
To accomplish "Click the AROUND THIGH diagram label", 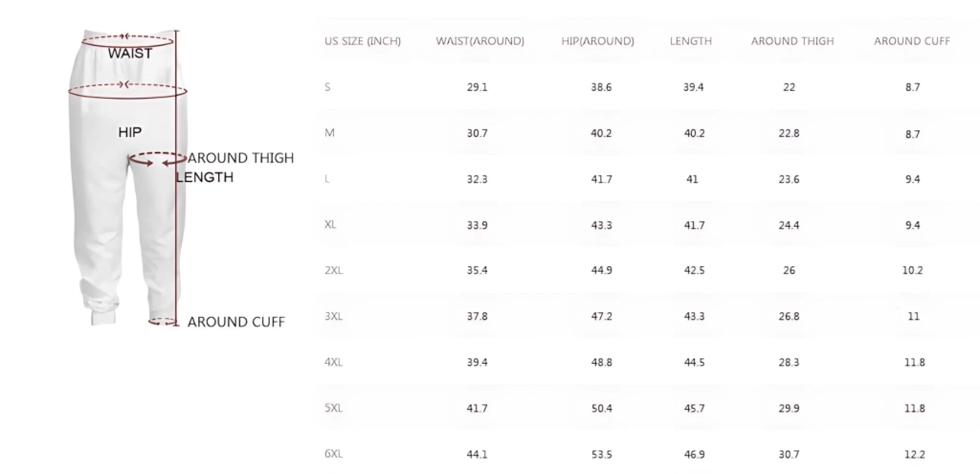I will pos(241,158).
